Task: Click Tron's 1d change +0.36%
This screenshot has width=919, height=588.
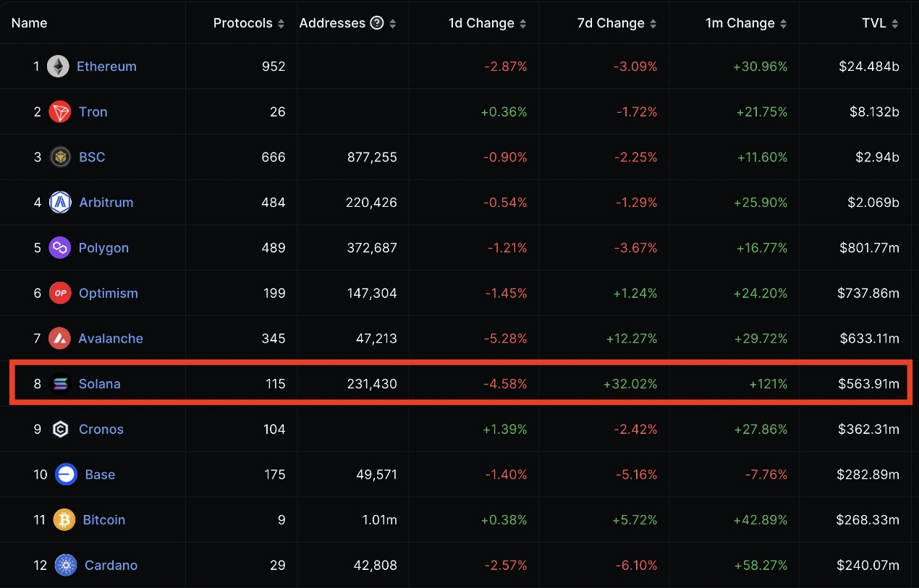Action: click(504, 112)
